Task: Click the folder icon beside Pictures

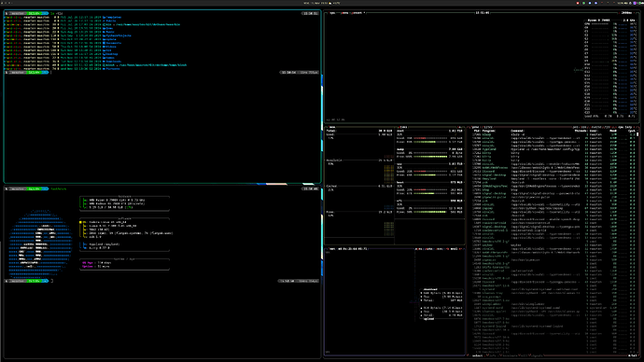Action: pos(104,69)
